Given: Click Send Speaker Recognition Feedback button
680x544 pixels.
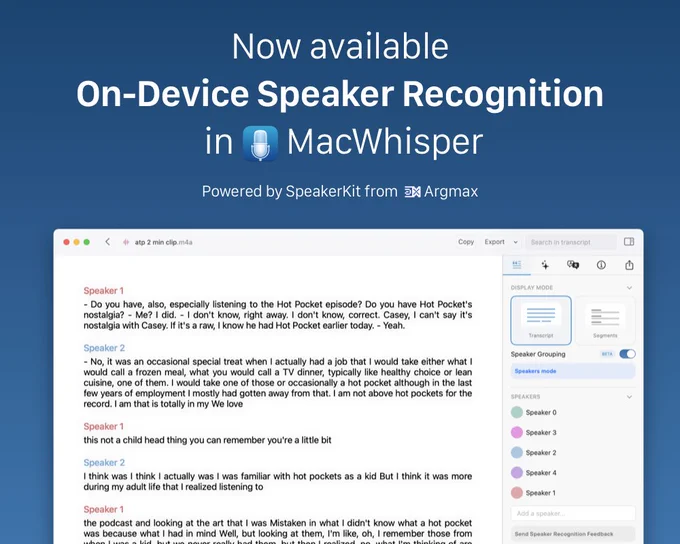Looking at the screenshot, I should tap(573, 534).
